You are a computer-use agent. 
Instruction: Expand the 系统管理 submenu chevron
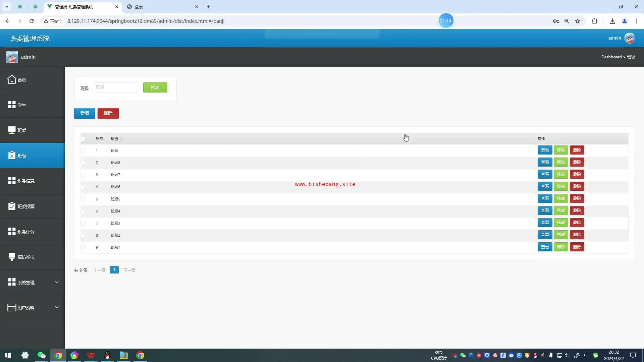[x=57, y=282]
